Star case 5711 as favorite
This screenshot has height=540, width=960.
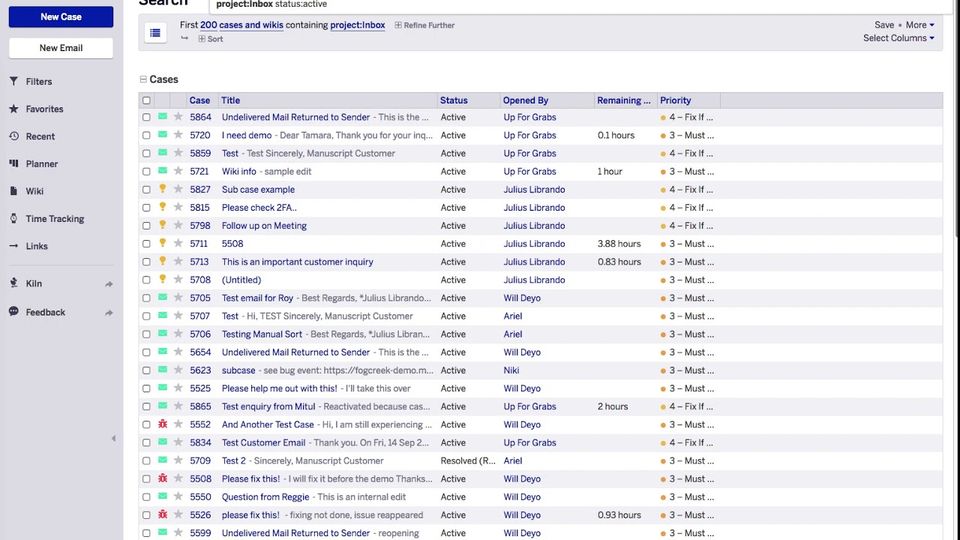[x=178, y=243]
